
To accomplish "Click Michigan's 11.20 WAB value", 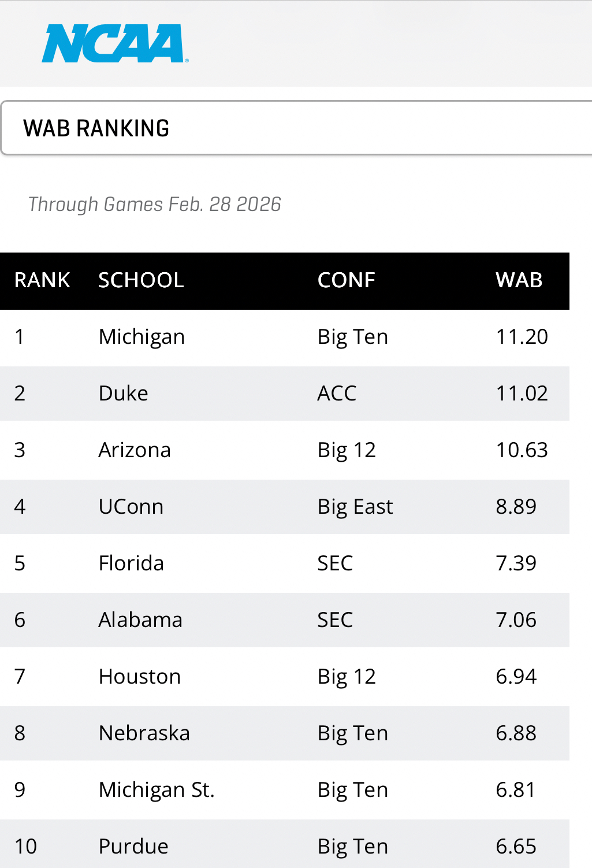I will [522, 337].
